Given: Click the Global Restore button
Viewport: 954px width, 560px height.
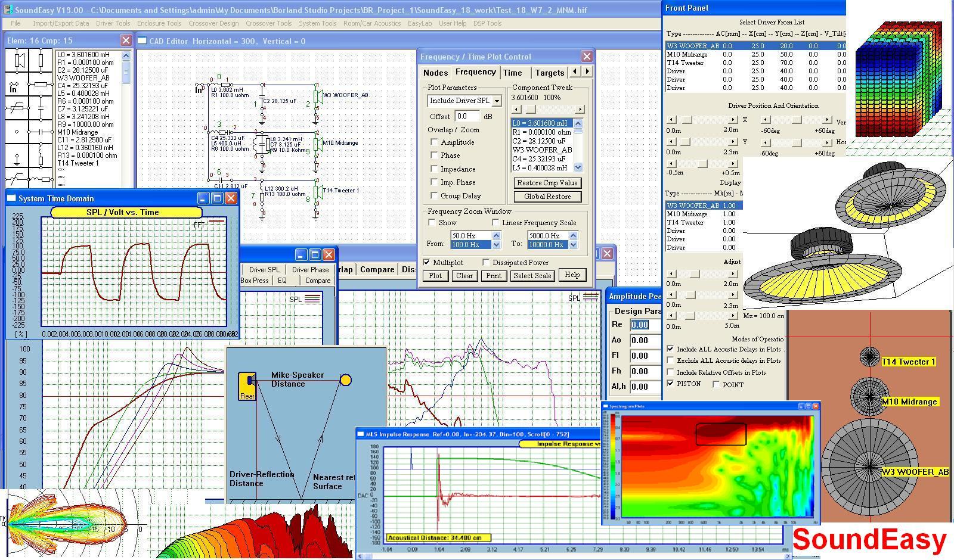Looking at the screenshot, I should (x=547, y=197).
